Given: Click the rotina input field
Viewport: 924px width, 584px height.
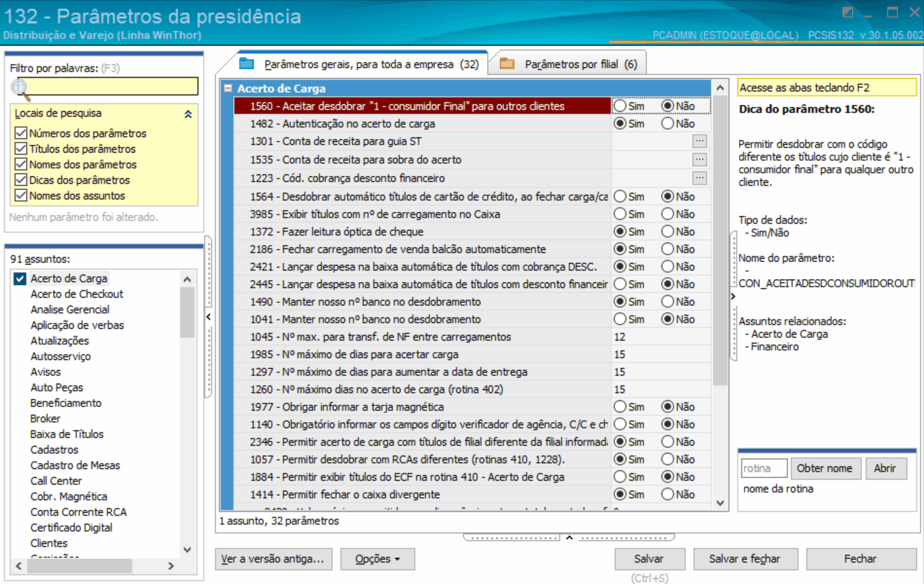Looking at the screenshot, I should coord(764,468).
